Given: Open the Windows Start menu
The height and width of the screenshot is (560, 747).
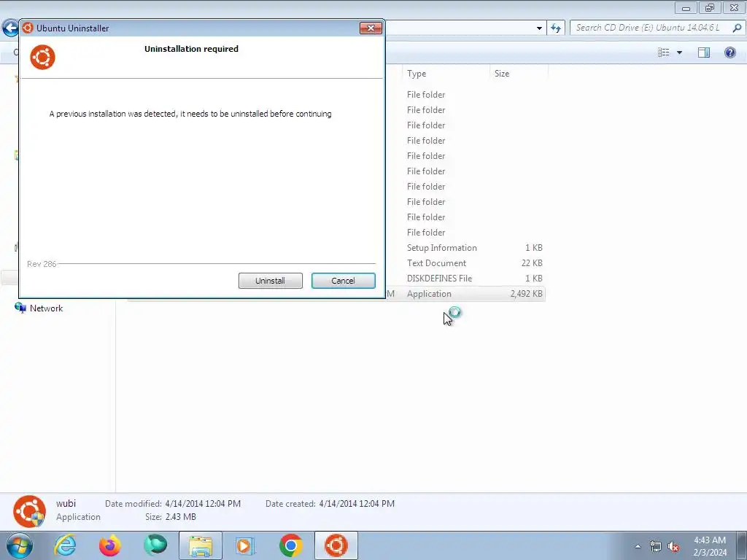Looking at the screenshot, I should pos(20,545).
